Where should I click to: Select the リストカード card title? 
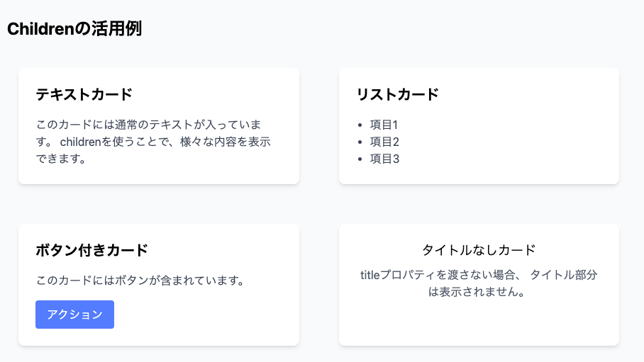point(397,94)
